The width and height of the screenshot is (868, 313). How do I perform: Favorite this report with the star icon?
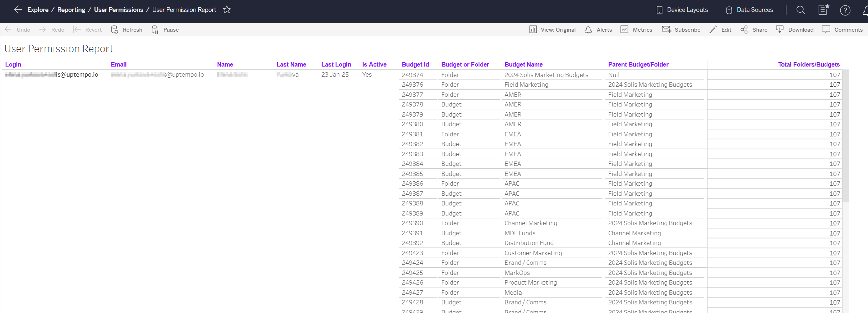(227, 10)
